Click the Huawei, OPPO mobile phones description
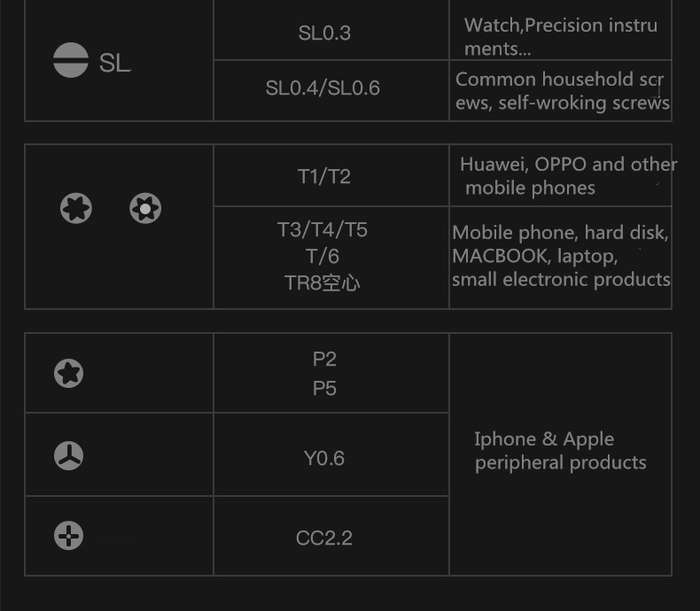This screenshot has height=611, width=700. (x=568, y=176)
